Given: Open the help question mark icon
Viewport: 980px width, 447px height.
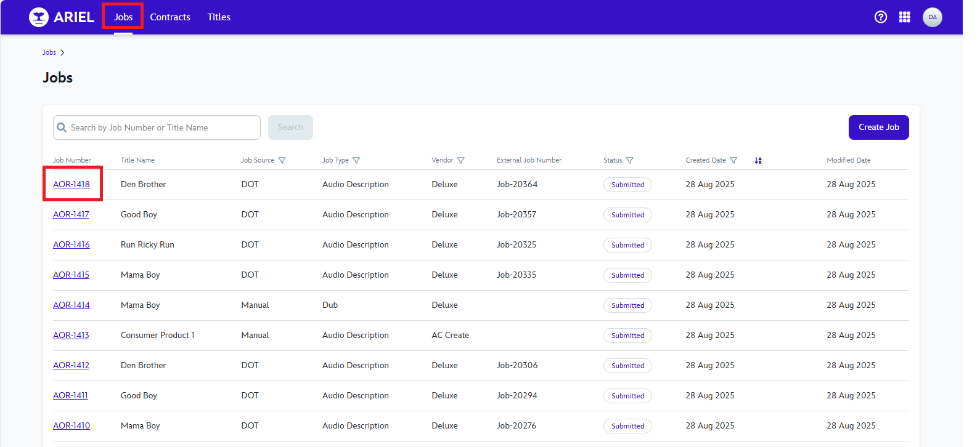Looking at the screenshot, I should click(x=881, y=17).
